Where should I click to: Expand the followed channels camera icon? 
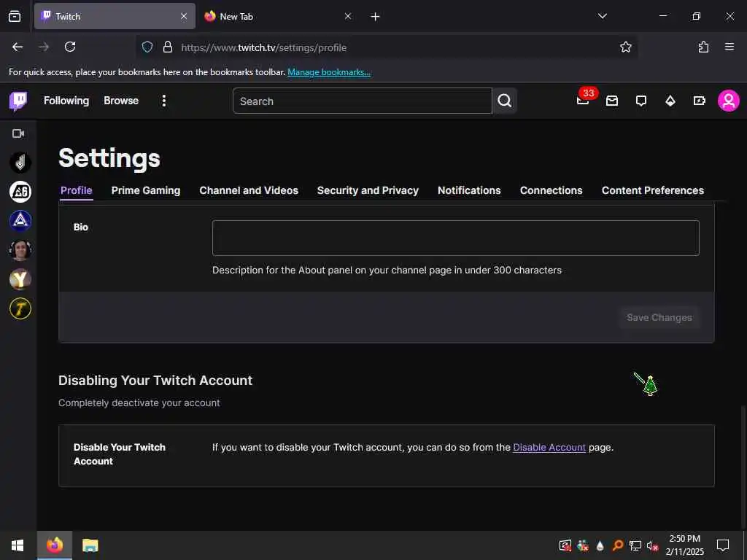coord(18,133)
